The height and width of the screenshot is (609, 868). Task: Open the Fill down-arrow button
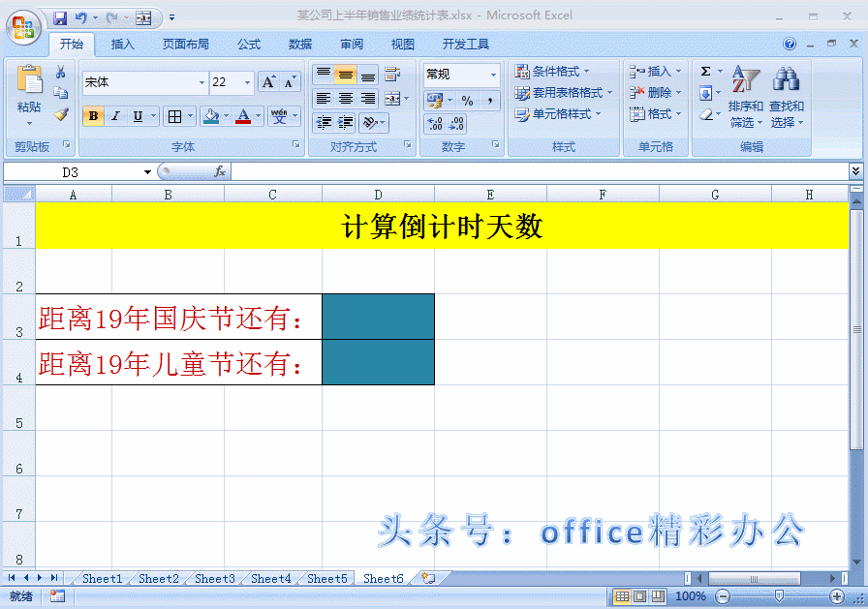[x=706, y=93]
